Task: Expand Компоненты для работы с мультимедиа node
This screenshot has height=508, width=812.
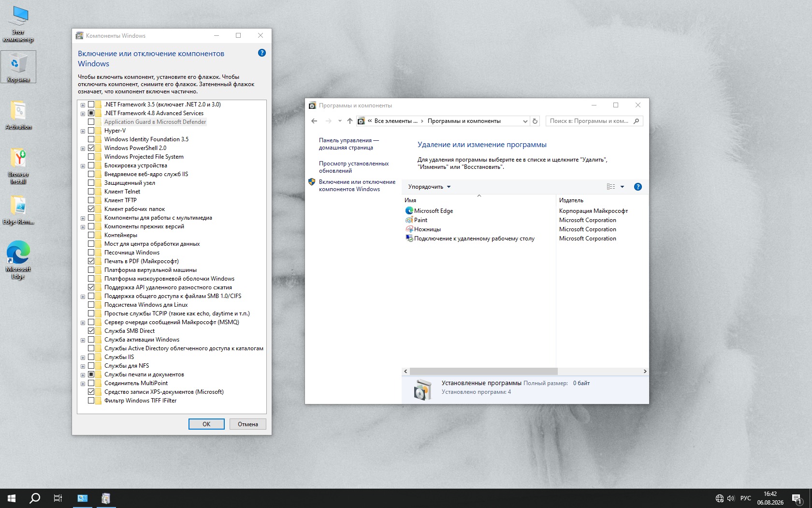Action: 83,218
